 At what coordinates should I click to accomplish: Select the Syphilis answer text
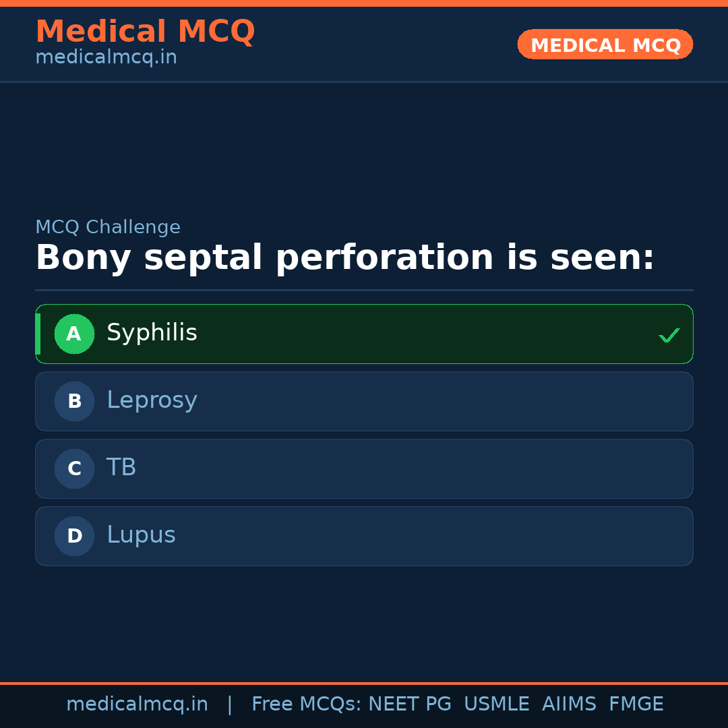(x=152, y=333)
